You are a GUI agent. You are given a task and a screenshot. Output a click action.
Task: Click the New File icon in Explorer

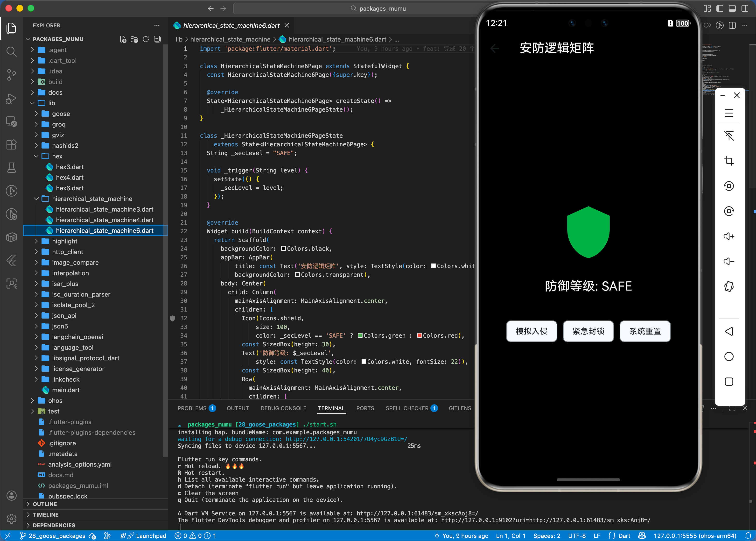[x=123, y=39]
